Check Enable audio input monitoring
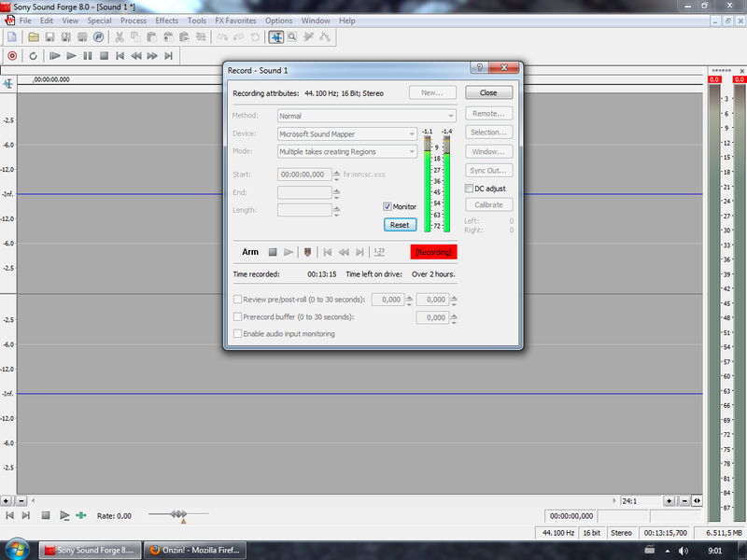Screen dimensions: 747x560 (x=237, y=334)
